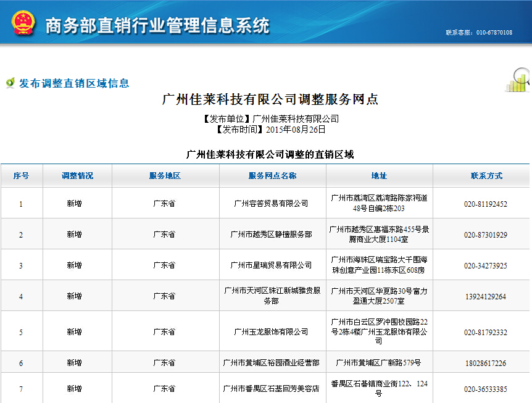Click the green leaf icon beside 发布调整直销区域信息
Screen dimensions: 532x403
(10, 83)
